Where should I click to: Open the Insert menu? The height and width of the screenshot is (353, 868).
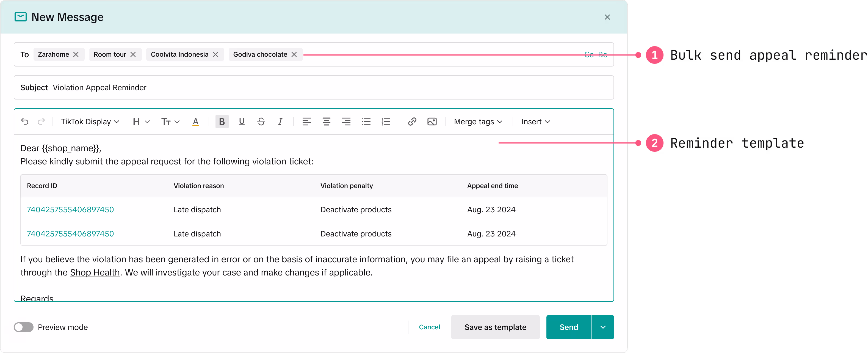535,121
